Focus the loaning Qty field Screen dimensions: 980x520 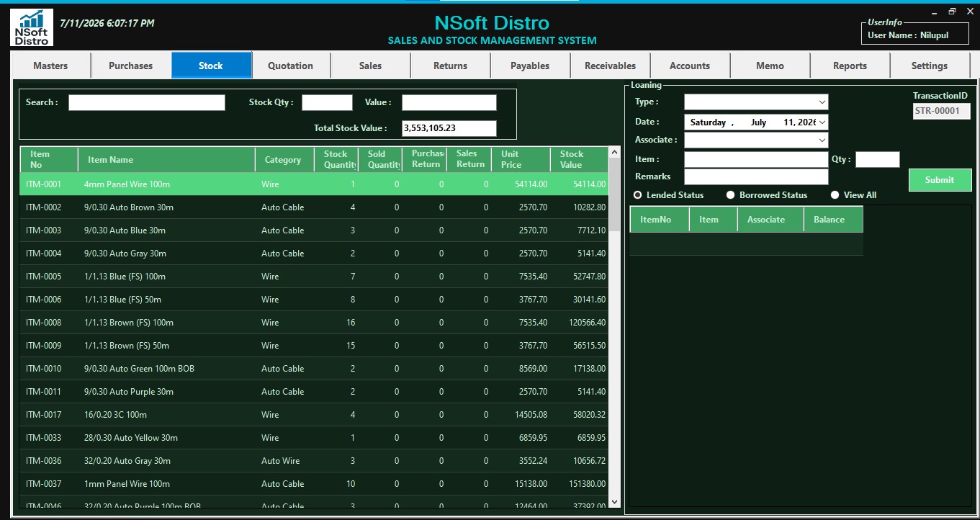point(878,159)
